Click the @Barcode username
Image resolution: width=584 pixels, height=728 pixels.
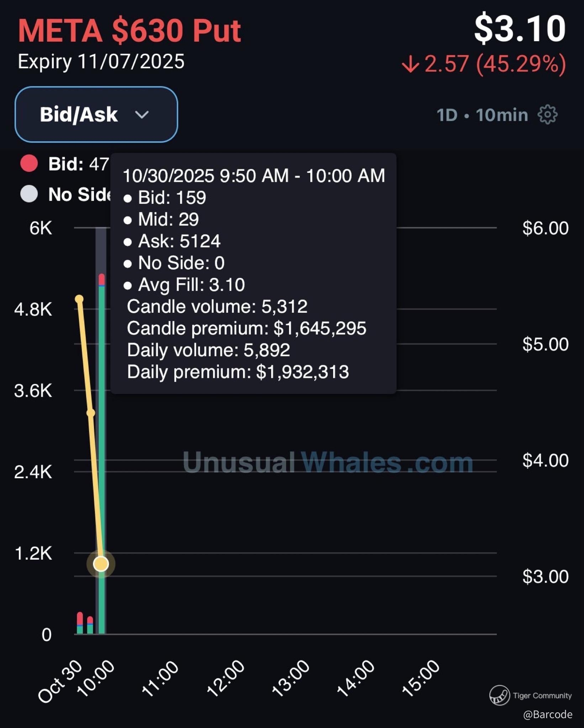547,714
